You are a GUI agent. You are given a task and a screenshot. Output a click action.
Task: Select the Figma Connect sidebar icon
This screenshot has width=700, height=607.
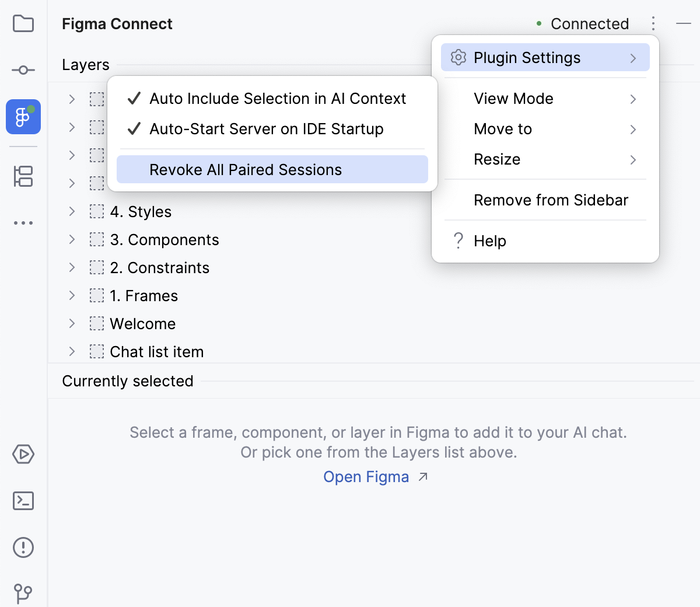pos(23,117)
